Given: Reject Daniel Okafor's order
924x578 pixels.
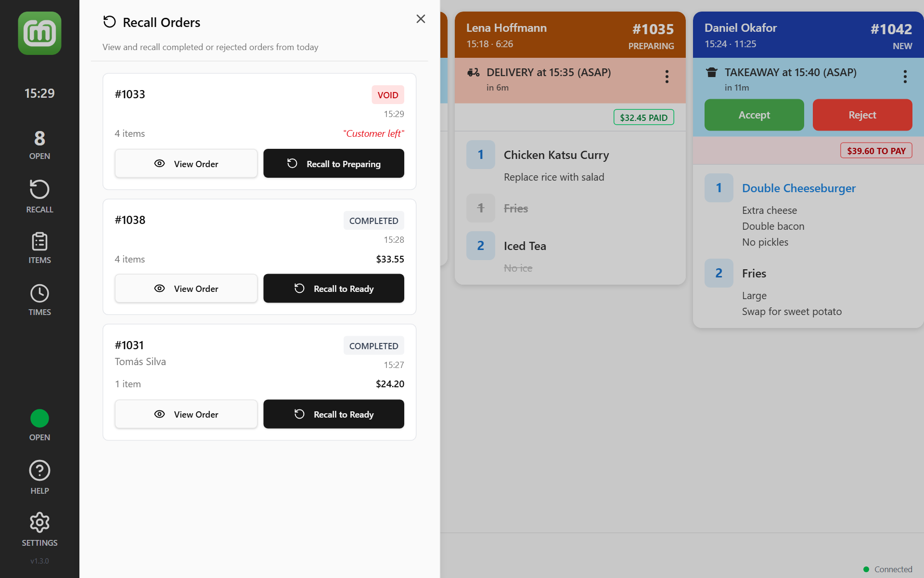Looking at the screenshot, I should click(862, 115).
